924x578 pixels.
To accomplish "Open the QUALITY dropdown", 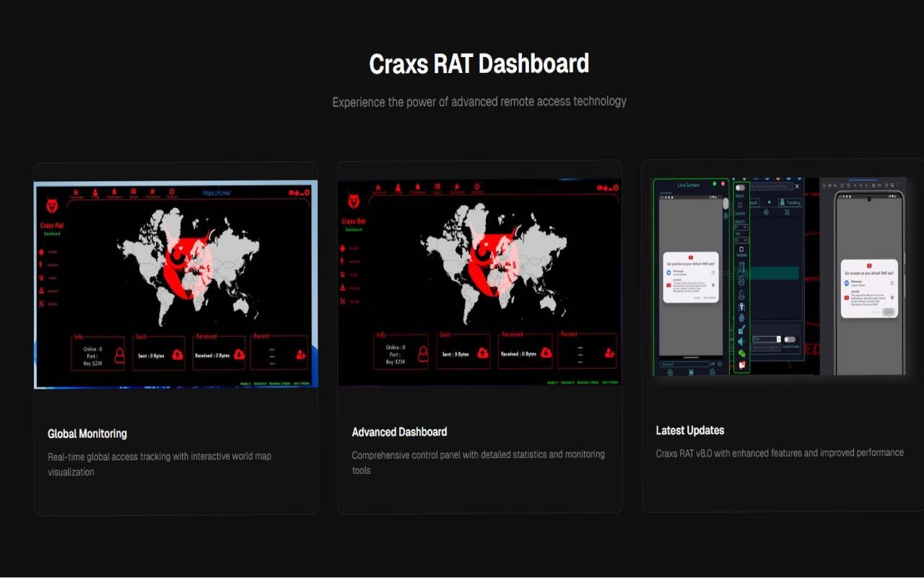I will pos(741,227).
